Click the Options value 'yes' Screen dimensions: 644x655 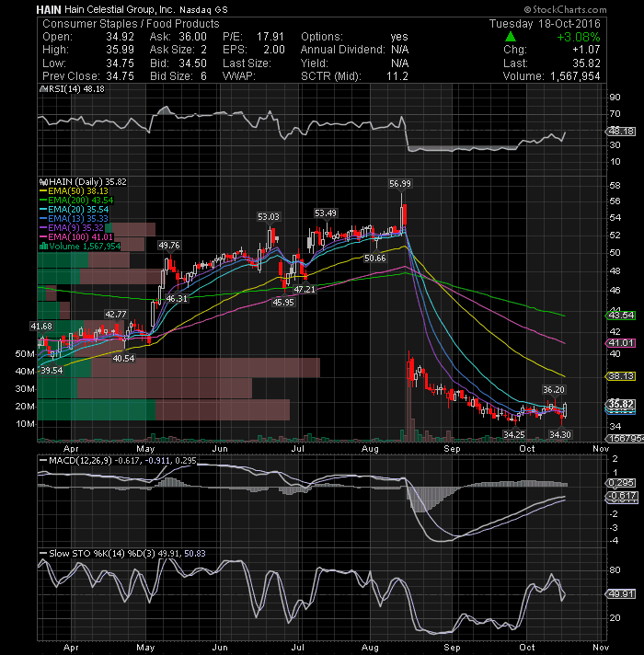[399, 37]
